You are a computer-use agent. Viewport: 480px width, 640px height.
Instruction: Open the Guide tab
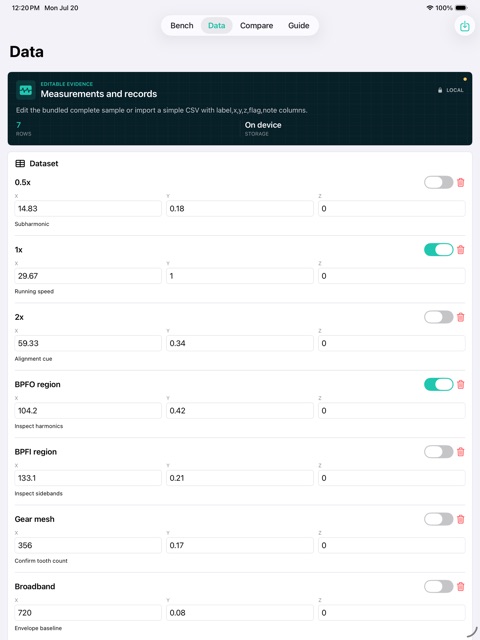(x=299, y=26)
